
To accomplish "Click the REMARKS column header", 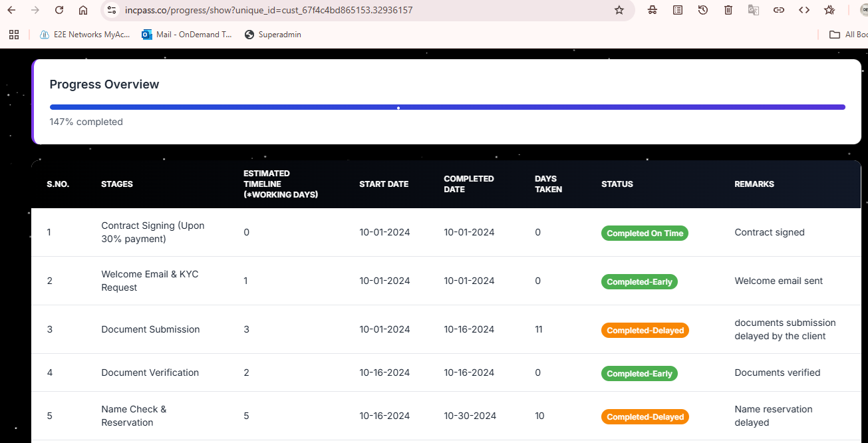I will click(x=754, y=184).
